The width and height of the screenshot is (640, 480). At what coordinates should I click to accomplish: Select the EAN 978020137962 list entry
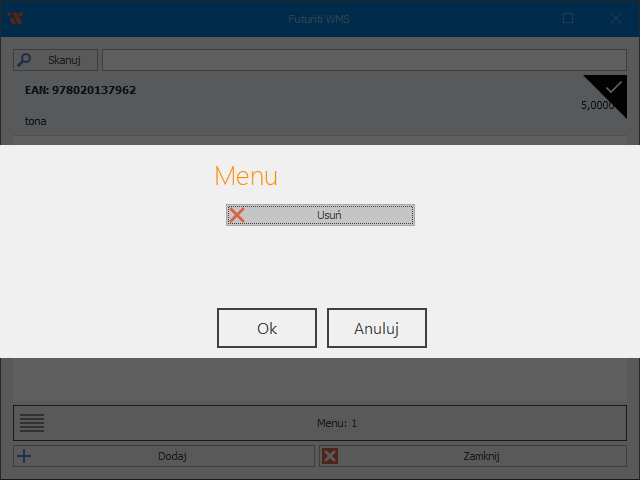tap(81, 90)
